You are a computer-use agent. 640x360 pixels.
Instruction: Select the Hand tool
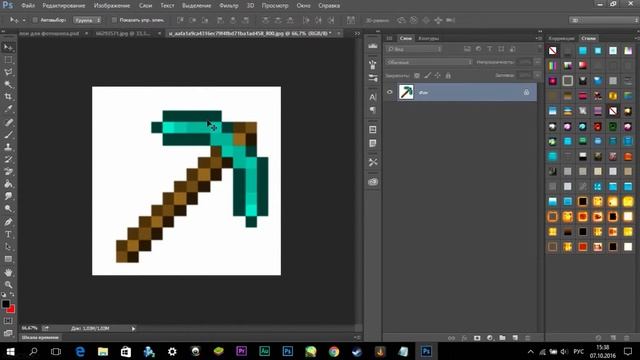[x=8, y=272]
